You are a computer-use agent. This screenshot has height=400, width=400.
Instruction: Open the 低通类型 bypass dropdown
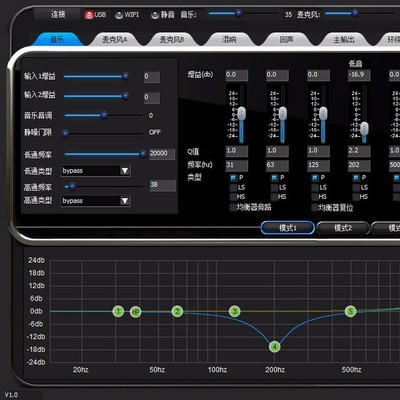coord(96,171)
